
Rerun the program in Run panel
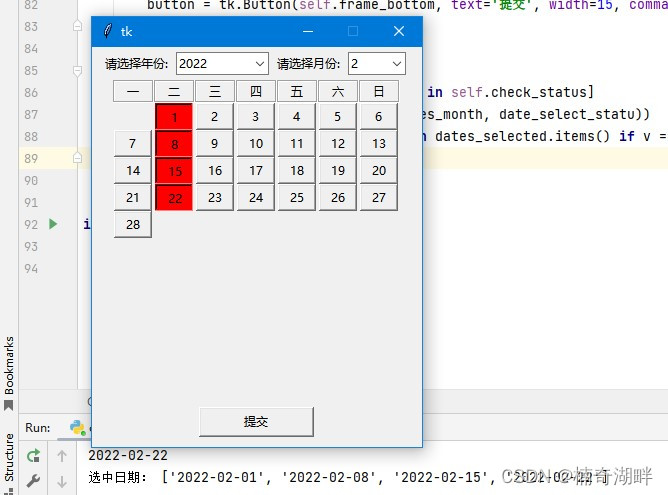point(33,456)
